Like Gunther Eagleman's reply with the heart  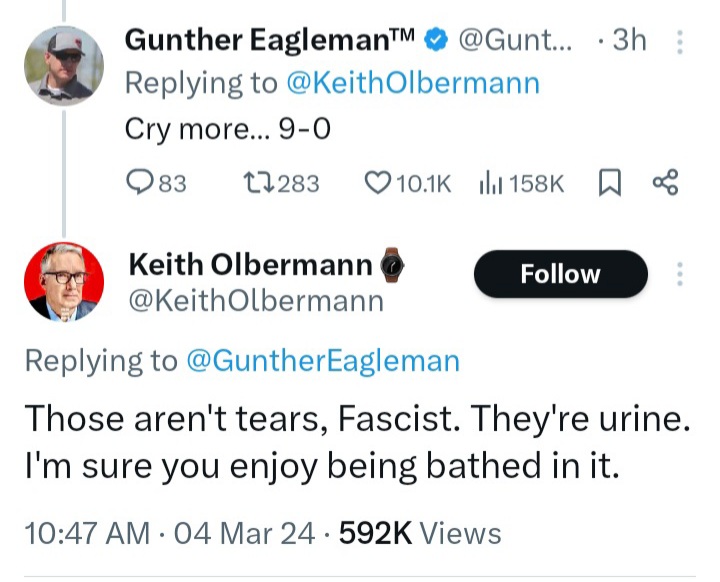[377, 183]
